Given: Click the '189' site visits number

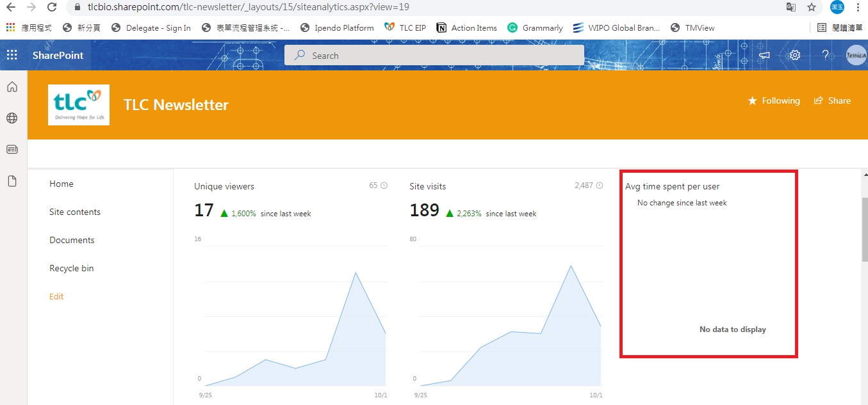Looking at the screenshot, I should (x=424, y=210).
